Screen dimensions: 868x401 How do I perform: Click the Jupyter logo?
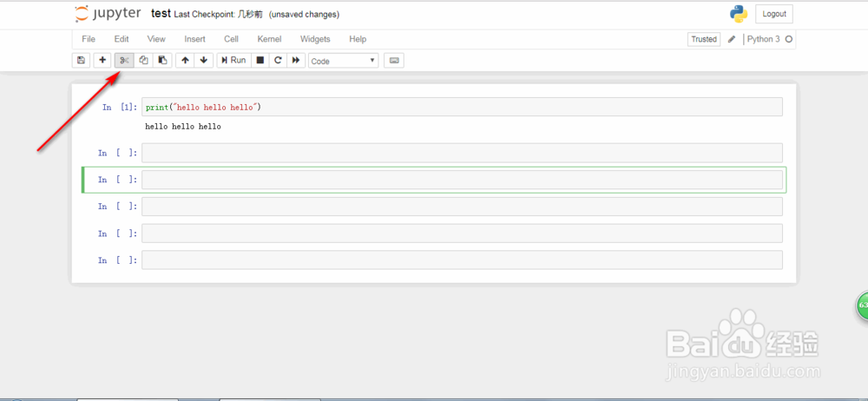[108, 14]
